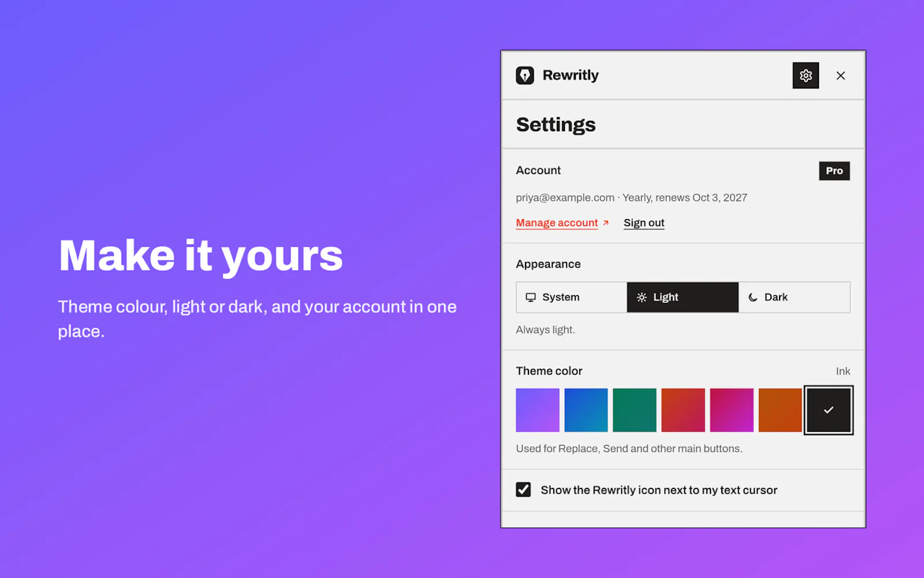Select System appearance mode
The width and height of the screenshot is (924, 578).
tap(571, 297)
